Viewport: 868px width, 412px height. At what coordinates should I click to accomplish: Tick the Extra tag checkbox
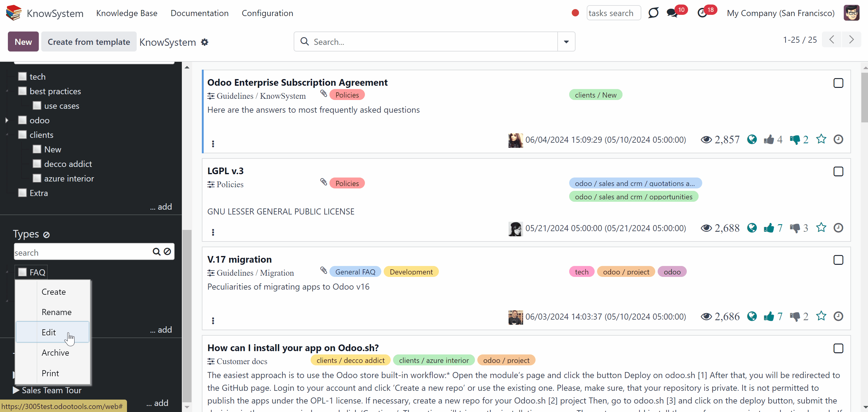(22, 193)
